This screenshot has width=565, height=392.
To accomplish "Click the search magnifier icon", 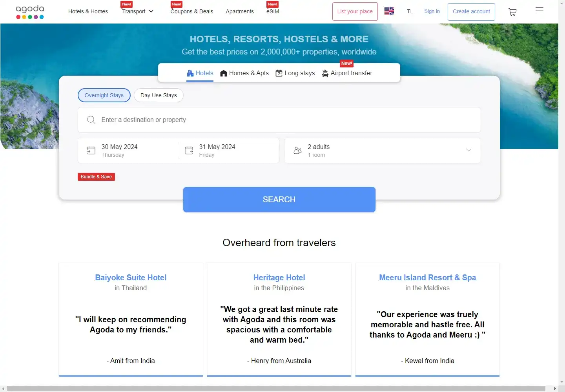I will (x=91, y=120).
